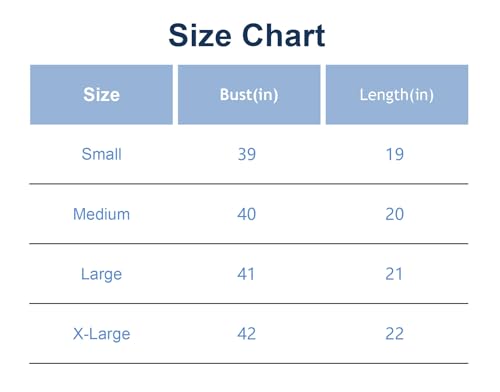Click the Size Chart title
The height and width of the screenshot is (392, 500).
(x=247, y=35)
